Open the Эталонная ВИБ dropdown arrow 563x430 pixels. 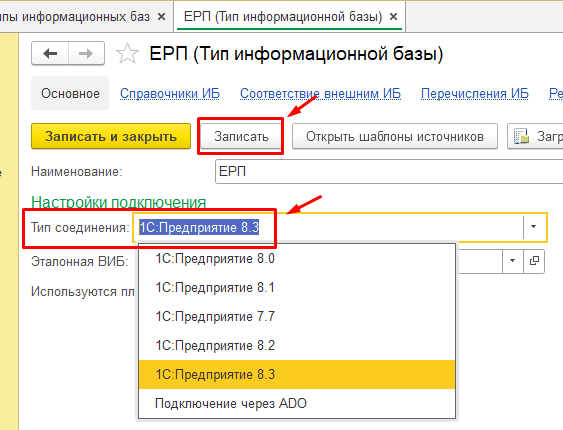(x=512, y=261)
